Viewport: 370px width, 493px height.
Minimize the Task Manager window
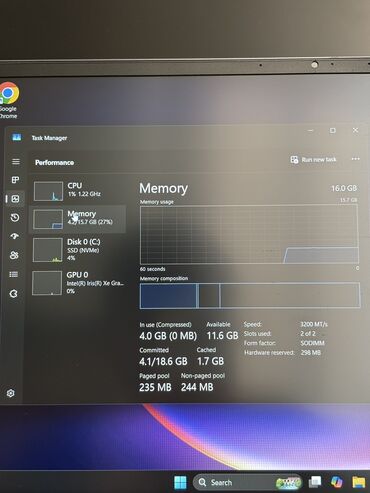tap(311, 130)
